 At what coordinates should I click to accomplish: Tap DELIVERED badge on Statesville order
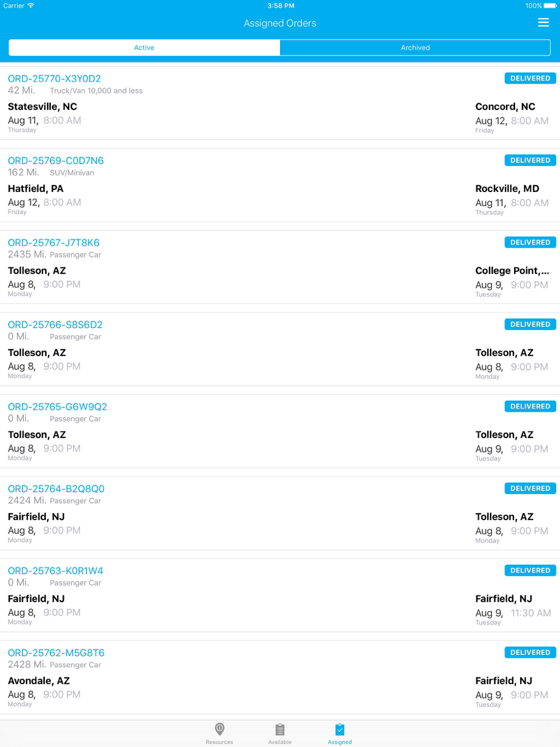tap(530, 78)
